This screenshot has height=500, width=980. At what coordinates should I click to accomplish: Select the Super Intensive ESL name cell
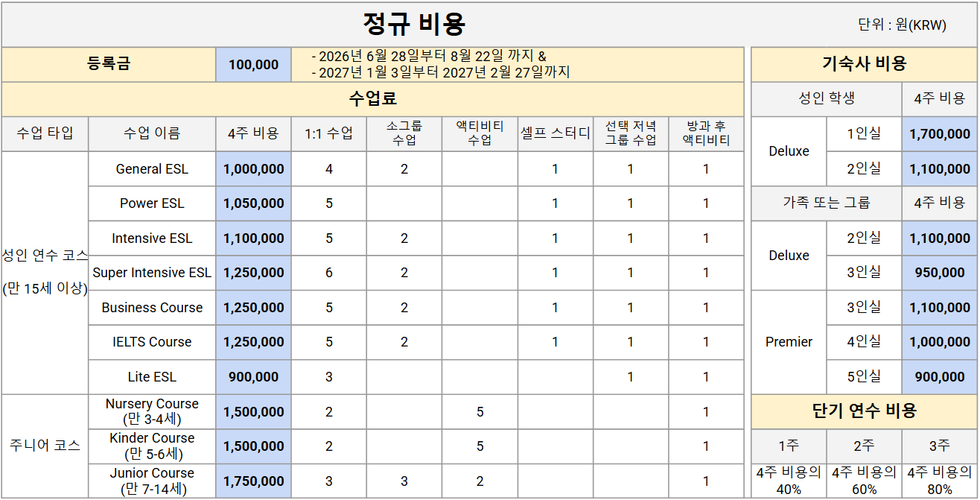click(152, 273)
